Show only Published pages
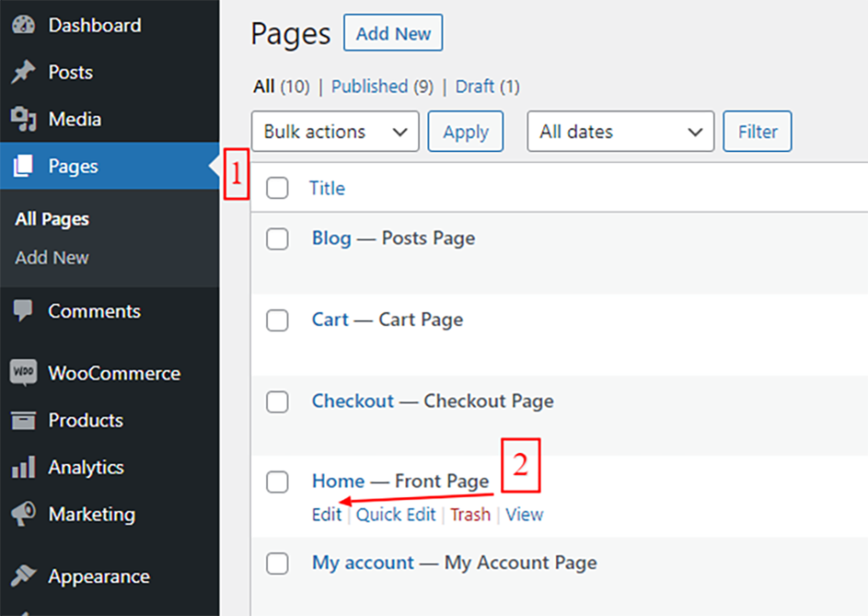The image size is (868, 616). coord(370,87)
